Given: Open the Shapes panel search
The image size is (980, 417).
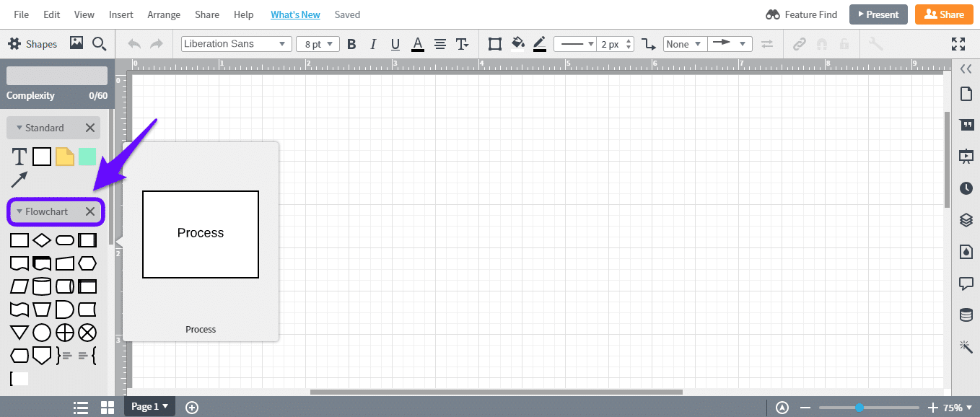Looking at the screenshot, I should click(x=99, y=43).
